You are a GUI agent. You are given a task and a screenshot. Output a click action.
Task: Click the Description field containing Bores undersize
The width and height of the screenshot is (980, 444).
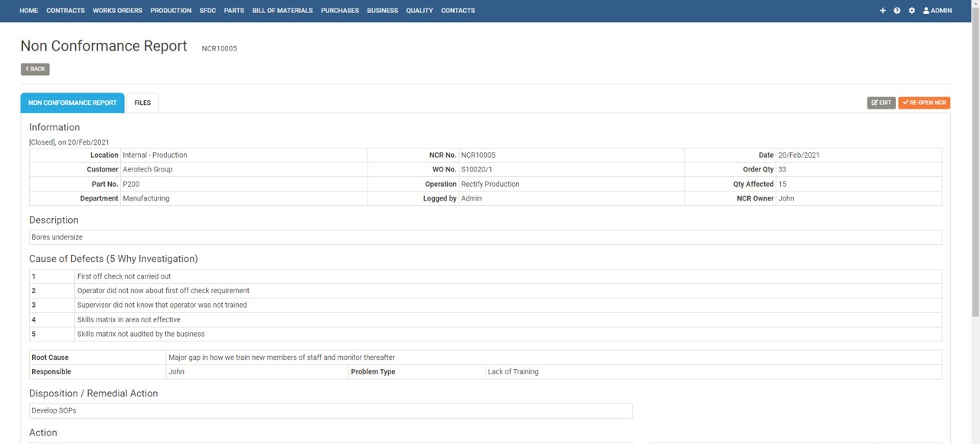(485, 237)
